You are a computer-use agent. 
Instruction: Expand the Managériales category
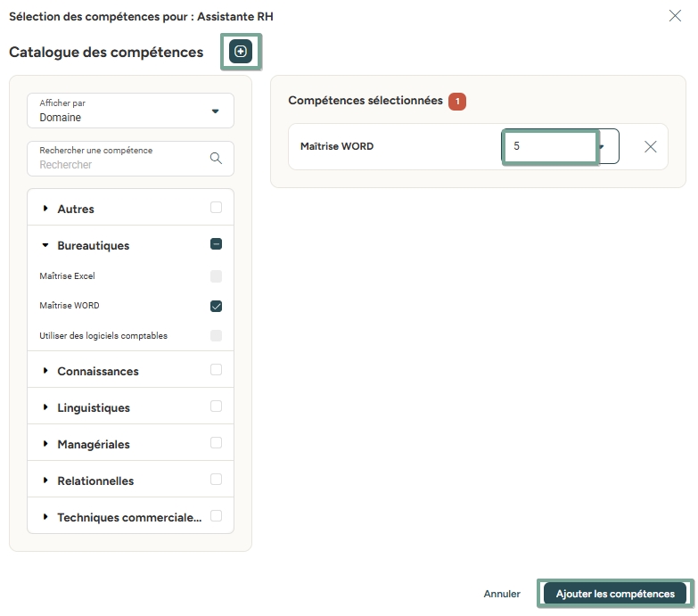click(45, 444)
